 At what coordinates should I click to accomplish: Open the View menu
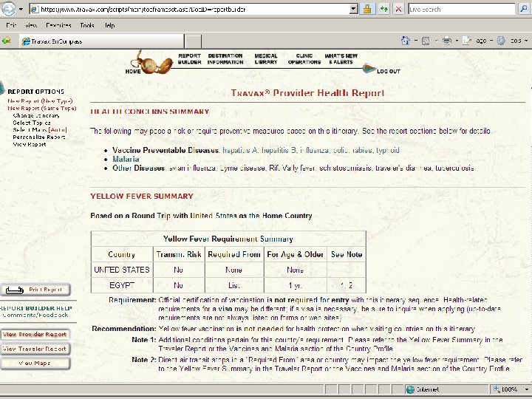tap(31, 25)
